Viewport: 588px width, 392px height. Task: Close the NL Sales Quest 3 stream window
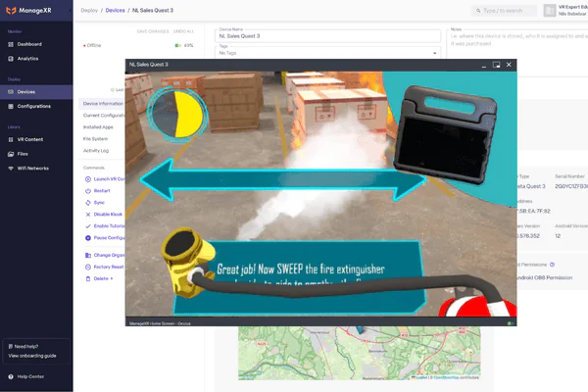point(509,65)
